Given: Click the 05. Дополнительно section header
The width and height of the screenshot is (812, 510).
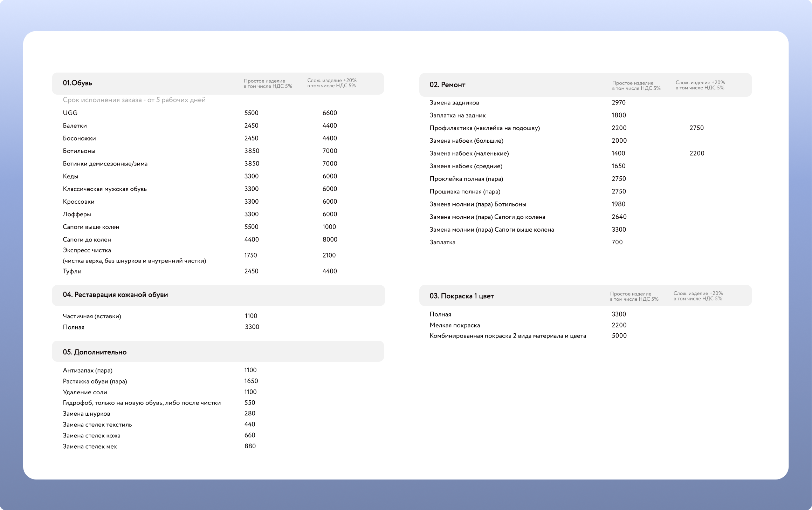Looking at the screenshot, I should [95, 352].
